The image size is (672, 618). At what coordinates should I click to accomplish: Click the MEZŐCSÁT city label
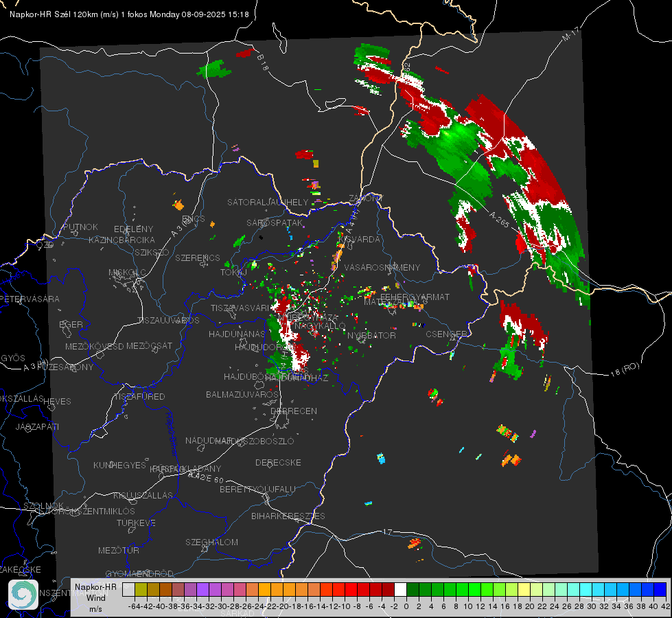pyautogui.click(x=149, y=345)
